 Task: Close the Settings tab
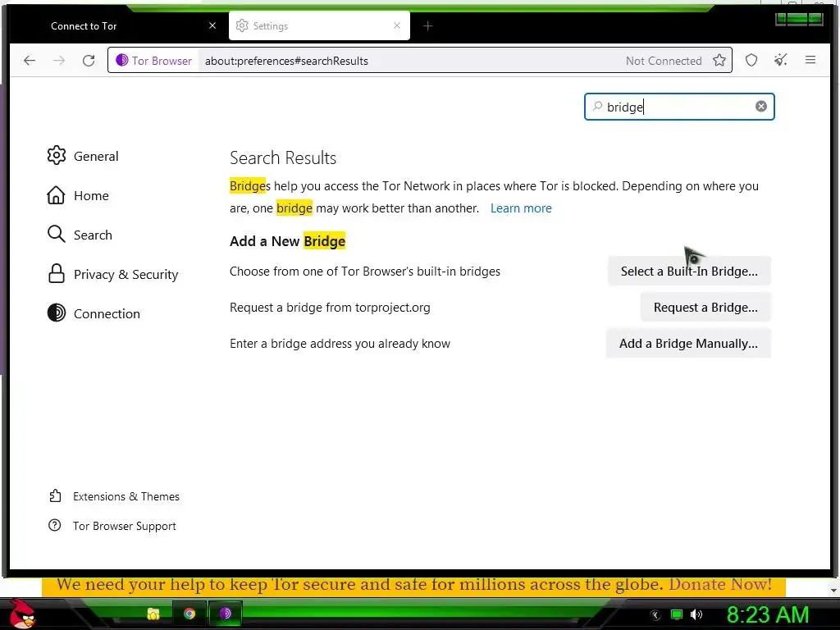pyautogui.click(x=396, y=25)
